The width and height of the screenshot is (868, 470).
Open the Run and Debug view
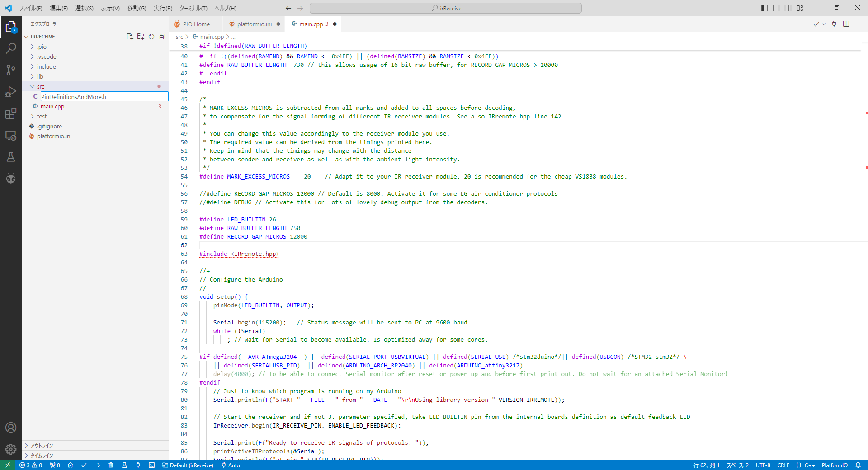pos(11,92)
